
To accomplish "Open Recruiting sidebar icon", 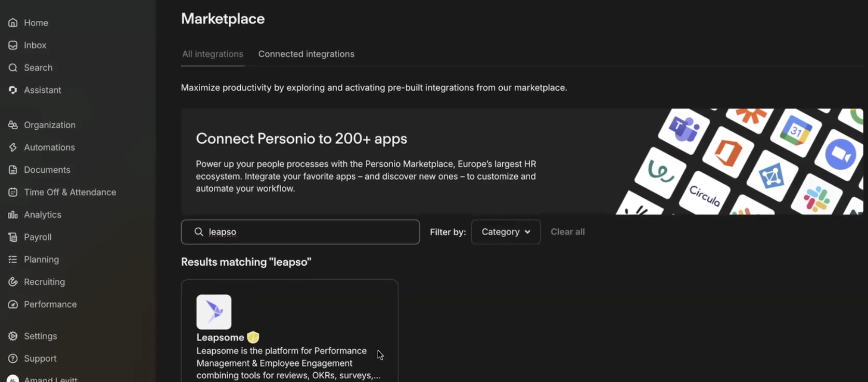I will 13,282.
